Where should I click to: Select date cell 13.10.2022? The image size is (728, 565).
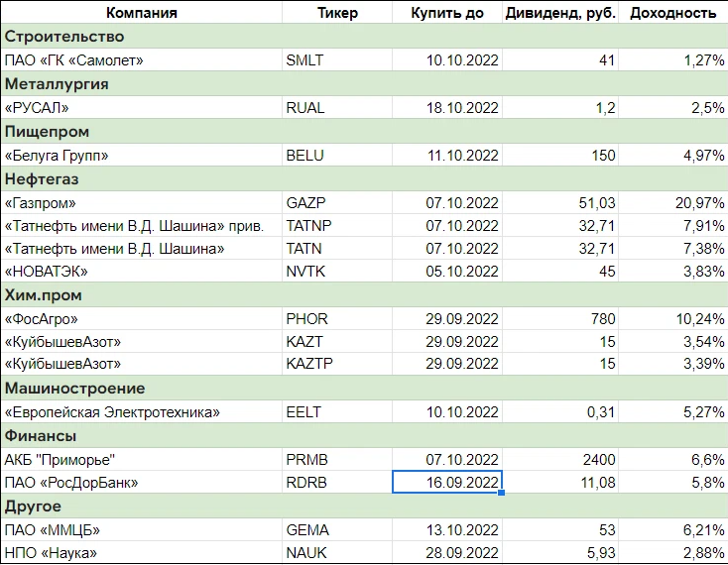pos(447,529)
